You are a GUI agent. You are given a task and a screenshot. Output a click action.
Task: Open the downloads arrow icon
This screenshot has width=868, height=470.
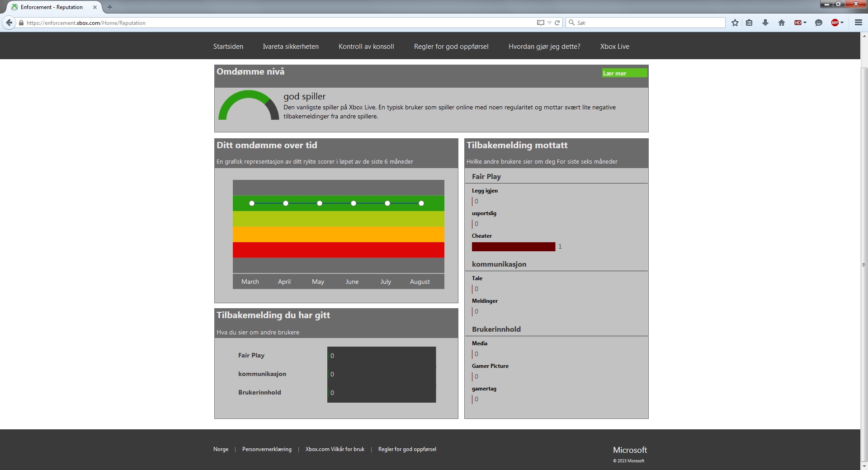765,23
